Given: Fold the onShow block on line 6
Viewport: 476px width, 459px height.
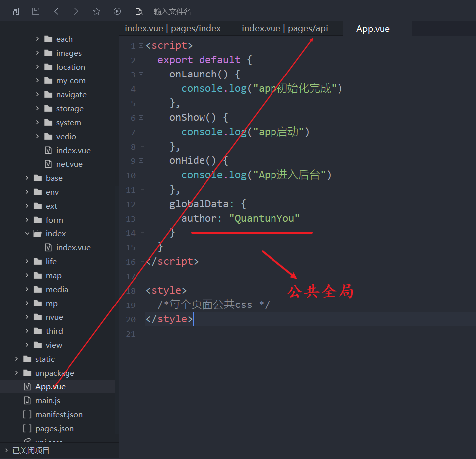Looking at the screenshot, I should coord(141,118).
